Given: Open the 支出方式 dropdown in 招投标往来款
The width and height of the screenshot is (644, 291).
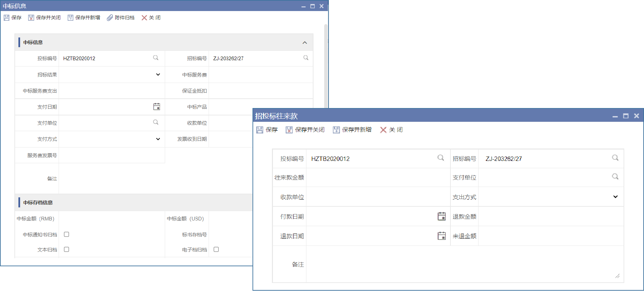Looking at the screenshot, I should point(615,197).
